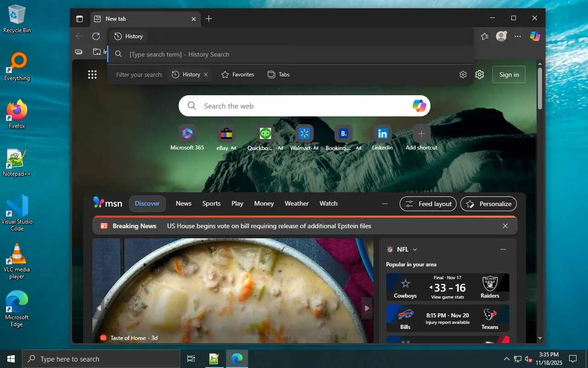The width and height of the screenshot is (588, 368).
Task: Open the Favorites hub star icon
Action: [484, 36]
